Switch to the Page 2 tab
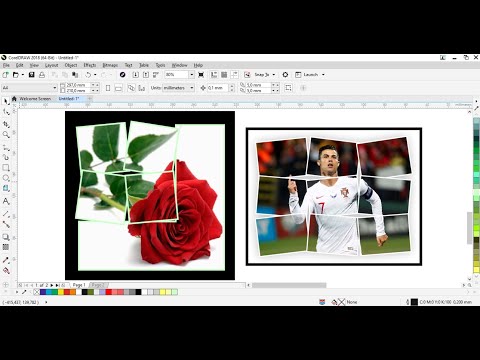 98,285
